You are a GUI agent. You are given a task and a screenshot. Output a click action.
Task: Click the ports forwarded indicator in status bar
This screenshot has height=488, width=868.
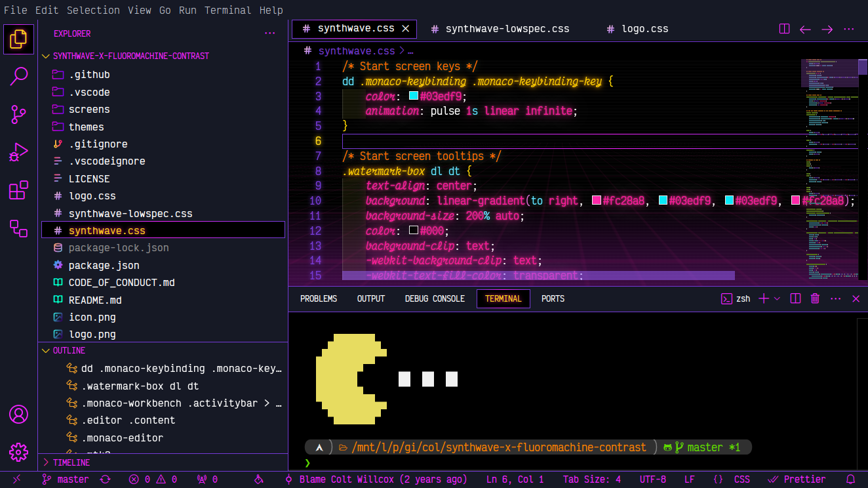(x=207, y=479)
